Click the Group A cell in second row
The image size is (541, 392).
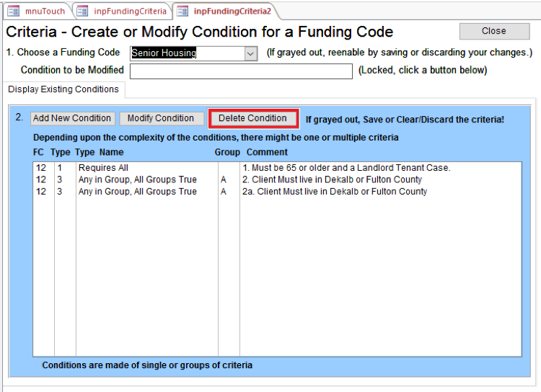224,179
